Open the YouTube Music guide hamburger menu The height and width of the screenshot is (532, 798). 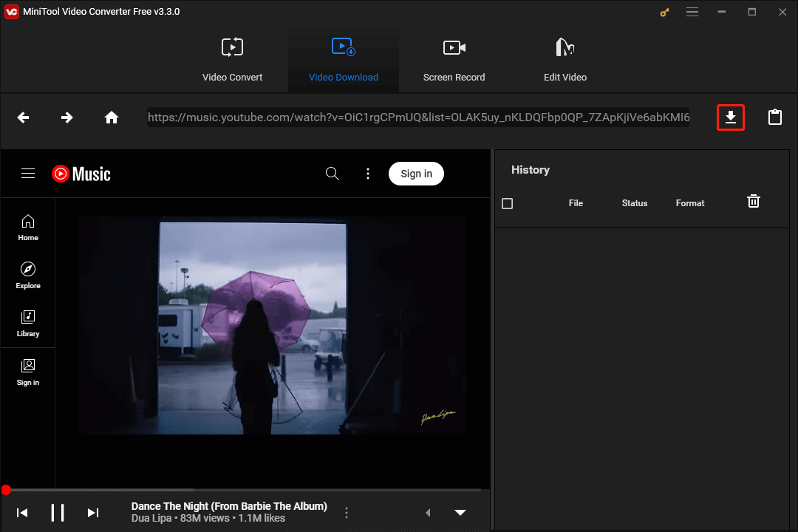click(x=28, y=174)
